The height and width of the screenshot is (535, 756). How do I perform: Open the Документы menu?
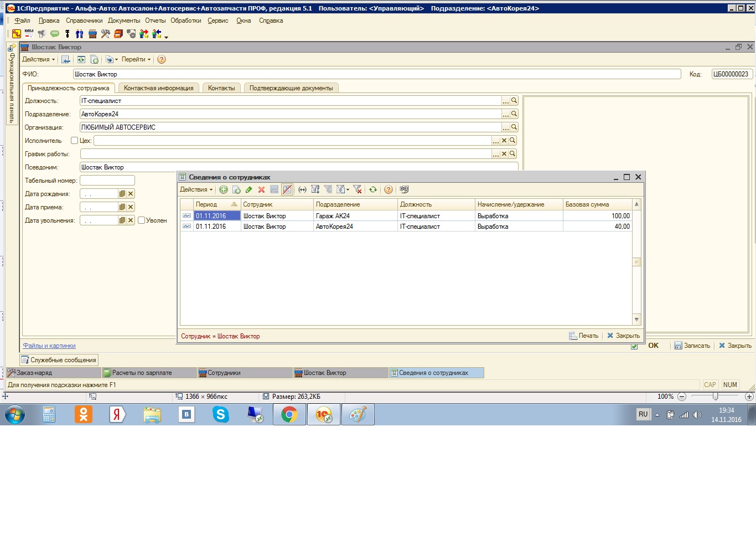tap(124, 20)
